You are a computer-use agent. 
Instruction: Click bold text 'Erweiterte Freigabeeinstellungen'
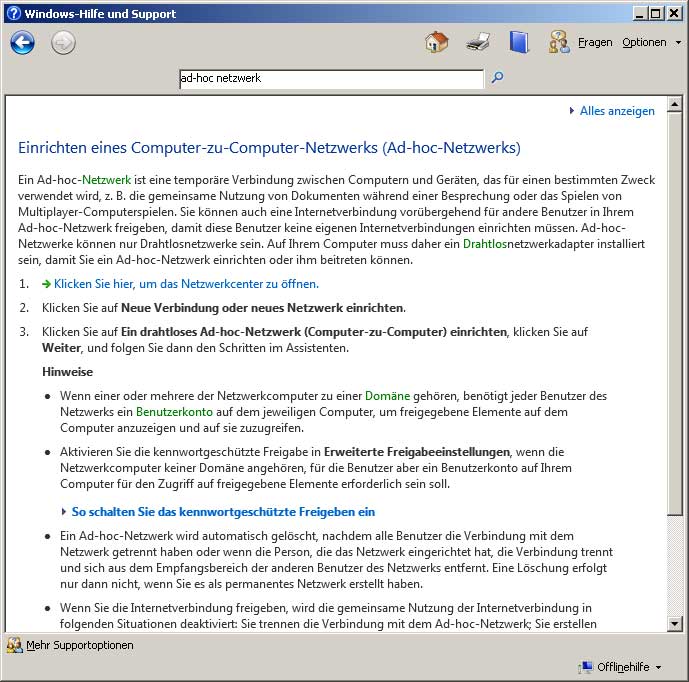(417, 452)
